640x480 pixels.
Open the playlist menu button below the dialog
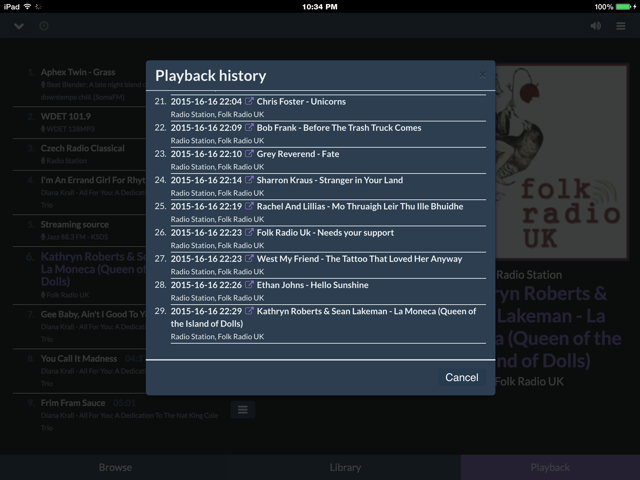pos(243,409)
